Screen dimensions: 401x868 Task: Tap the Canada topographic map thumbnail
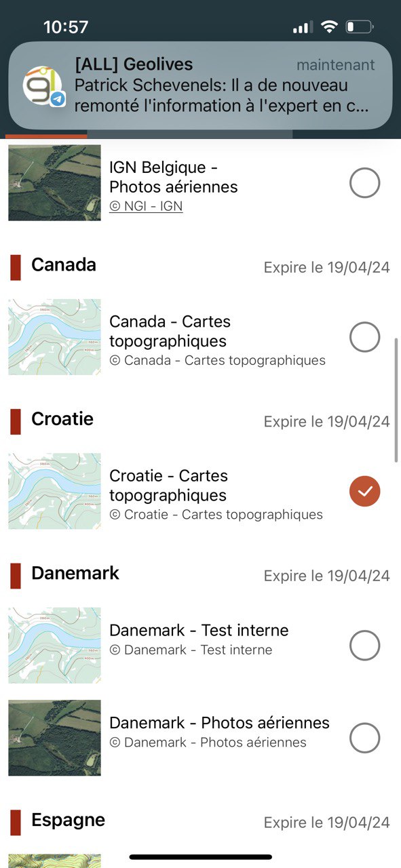pos(54,337)
